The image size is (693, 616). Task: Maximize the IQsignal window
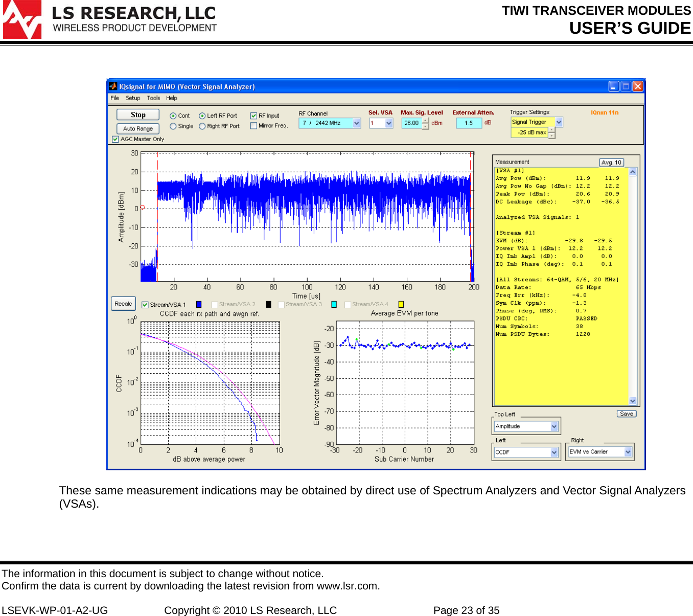click(626, 86)
